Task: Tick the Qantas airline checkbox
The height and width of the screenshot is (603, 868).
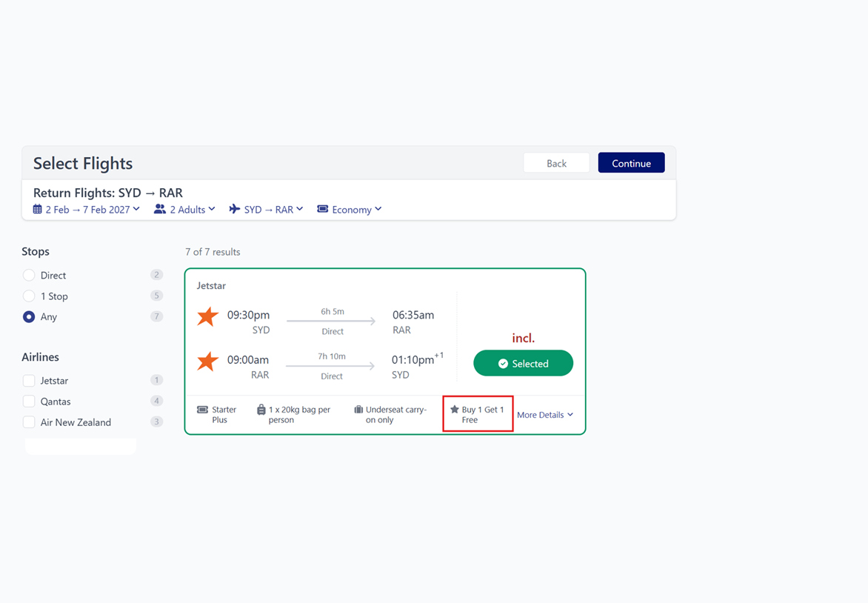Action: coord(29,402)
